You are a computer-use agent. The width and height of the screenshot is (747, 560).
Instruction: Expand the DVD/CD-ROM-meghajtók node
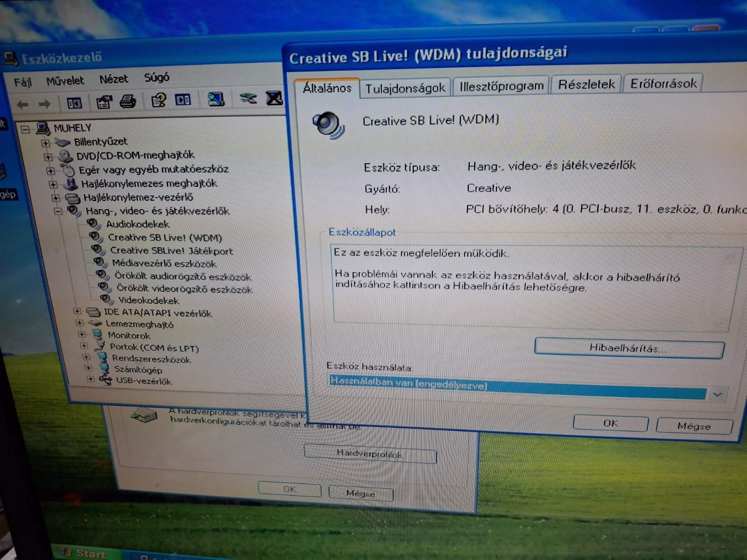pos(48,157)
